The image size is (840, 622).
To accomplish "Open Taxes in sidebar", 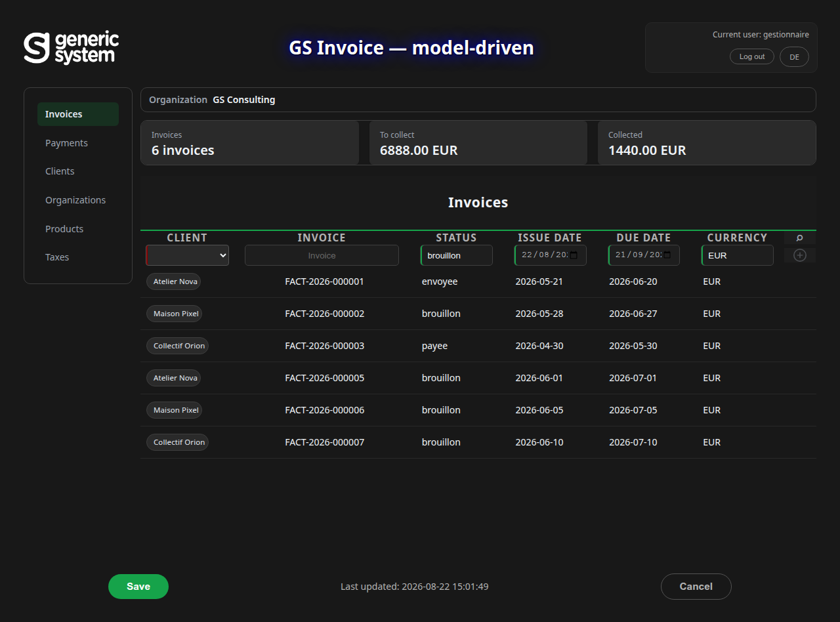I will [x=78, y=257].
